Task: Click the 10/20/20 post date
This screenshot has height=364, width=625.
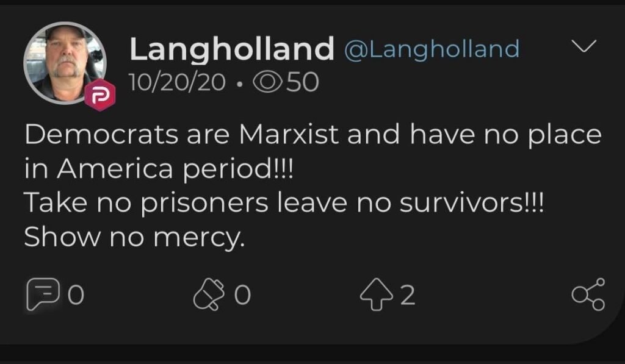Action: 177,81
